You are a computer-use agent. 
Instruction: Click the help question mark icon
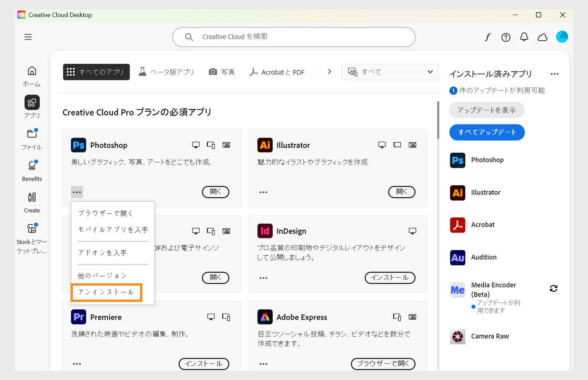(506, 37)
